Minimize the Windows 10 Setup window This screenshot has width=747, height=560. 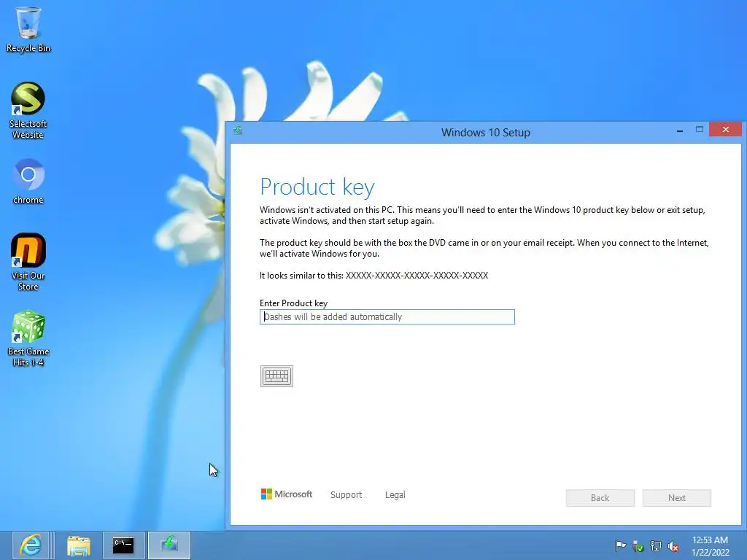(680, 130)
